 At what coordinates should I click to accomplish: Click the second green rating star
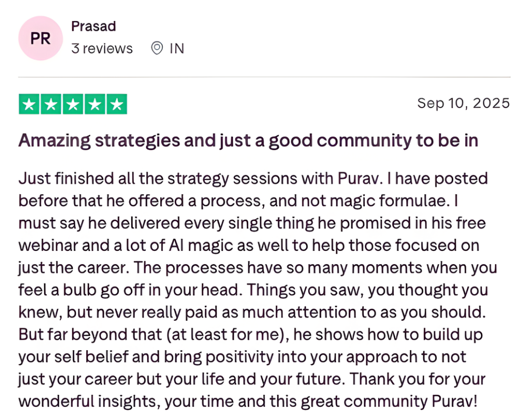[51, 104]
